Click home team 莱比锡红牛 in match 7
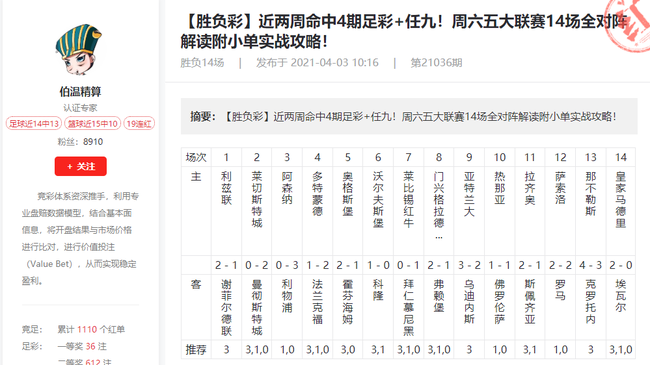This screenshot has height=365, width=650. tap(408, 200)
